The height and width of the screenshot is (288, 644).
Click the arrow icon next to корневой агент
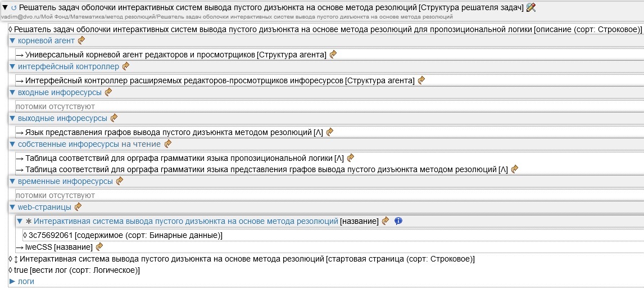point(81,40)
